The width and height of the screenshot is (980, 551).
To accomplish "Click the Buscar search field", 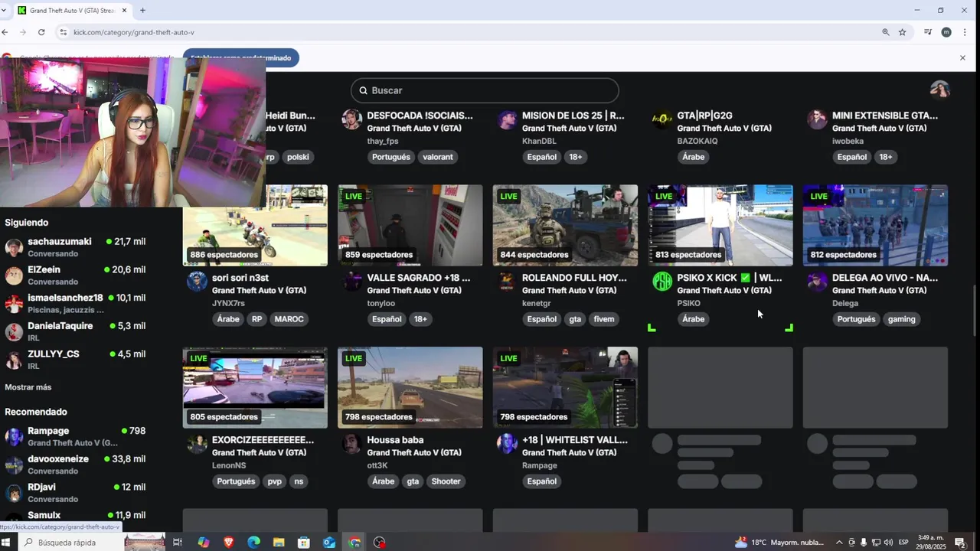I will pyautogui.click(x=485, y=90).
